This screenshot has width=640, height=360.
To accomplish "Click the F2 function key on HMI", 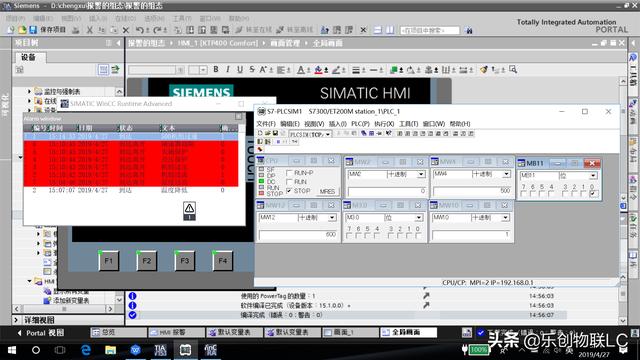I will (x=147, y=260).
